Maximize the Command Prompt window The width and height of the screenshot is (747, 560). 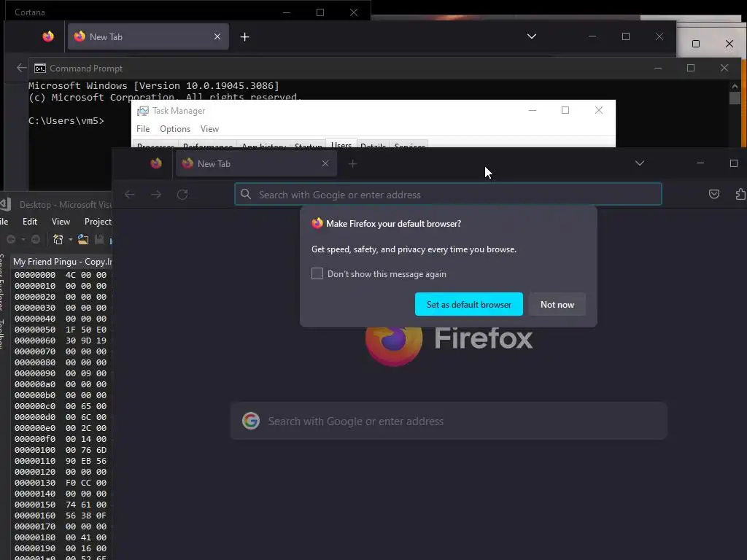click(x=690, y=68)
